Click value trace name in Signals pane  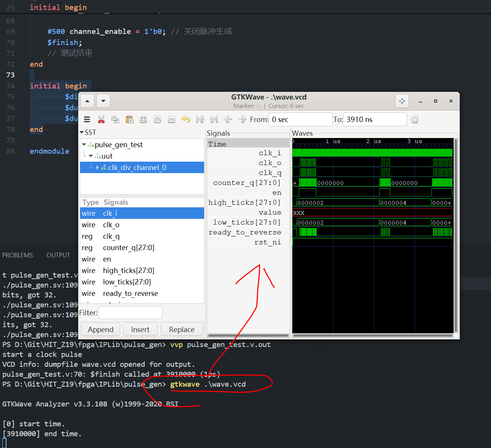click(270, 212)
